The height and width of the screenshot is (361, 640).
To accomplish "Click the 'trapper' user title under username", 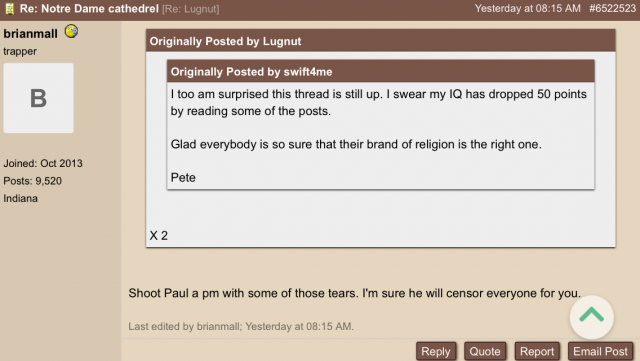I will click(20, 51).
